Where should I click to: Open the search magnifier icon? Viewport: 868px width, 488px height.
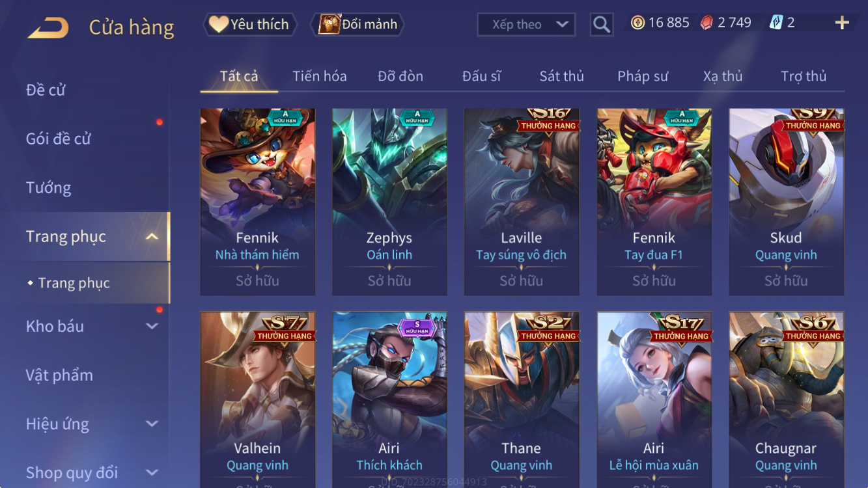coord(602,25)
